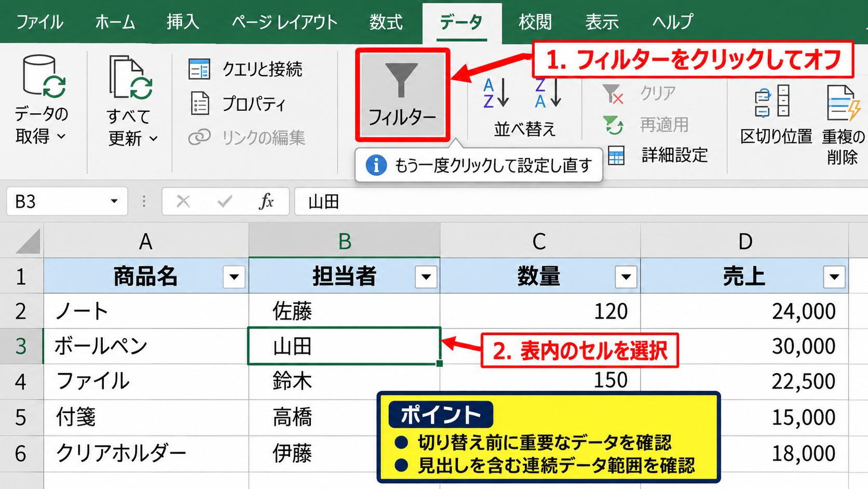
Task: Click the 並べ替え sort button label
Action: 525,128
